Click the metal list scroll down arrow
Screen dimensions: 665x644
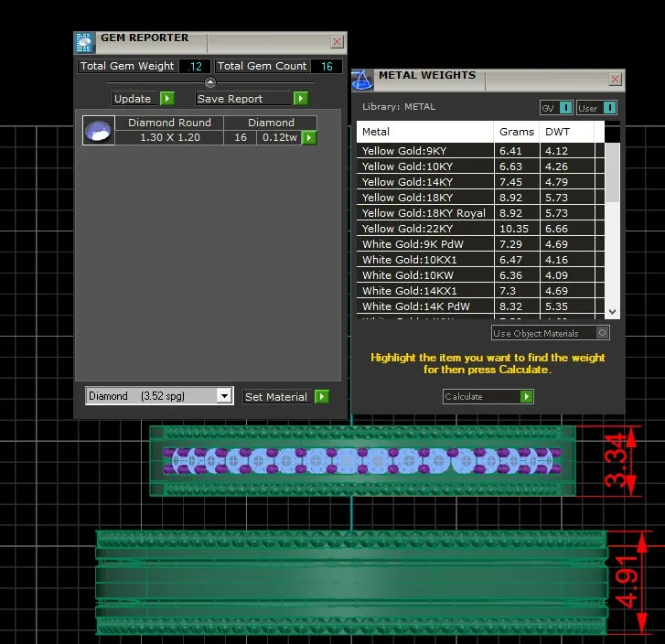coord(612,311)
